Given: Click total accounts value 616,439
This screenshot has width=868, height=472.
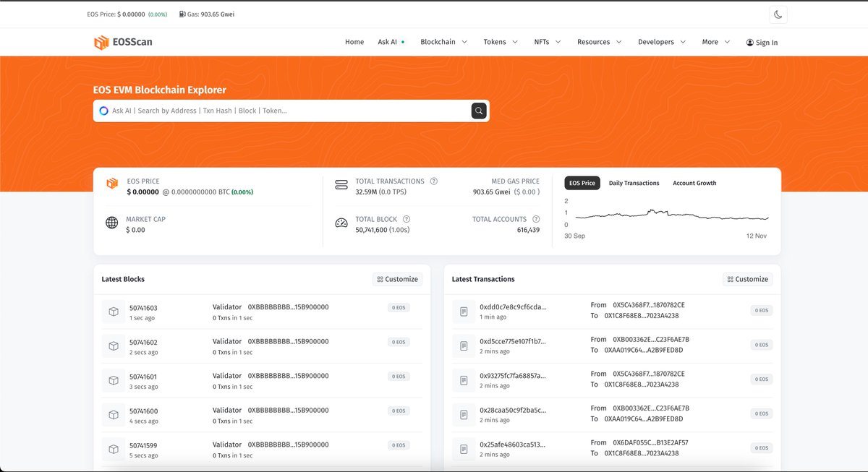Looking at the screenshot, I should click(x=528, y=230).
